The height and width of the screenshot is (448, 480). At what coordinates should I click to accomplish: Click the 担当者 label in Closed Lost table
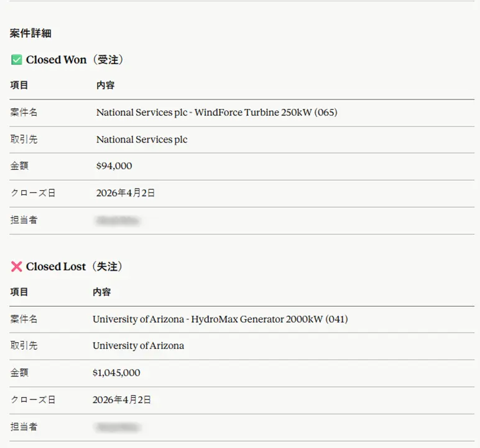tap(24, 427)
